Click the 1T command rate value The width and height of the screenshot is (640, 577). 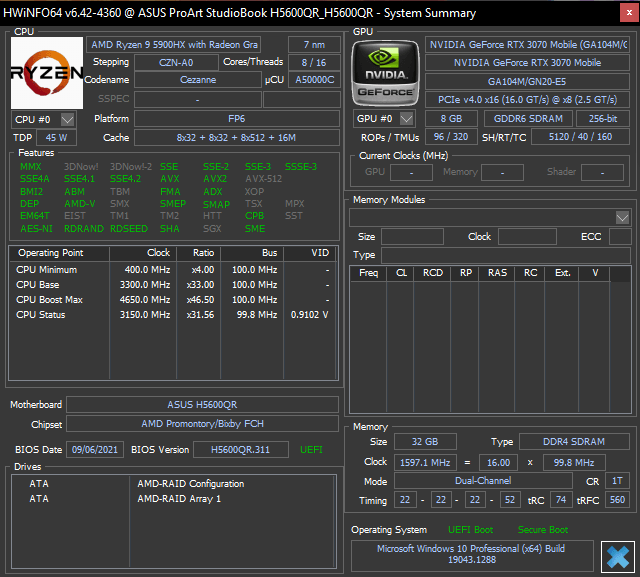[617, 481]
